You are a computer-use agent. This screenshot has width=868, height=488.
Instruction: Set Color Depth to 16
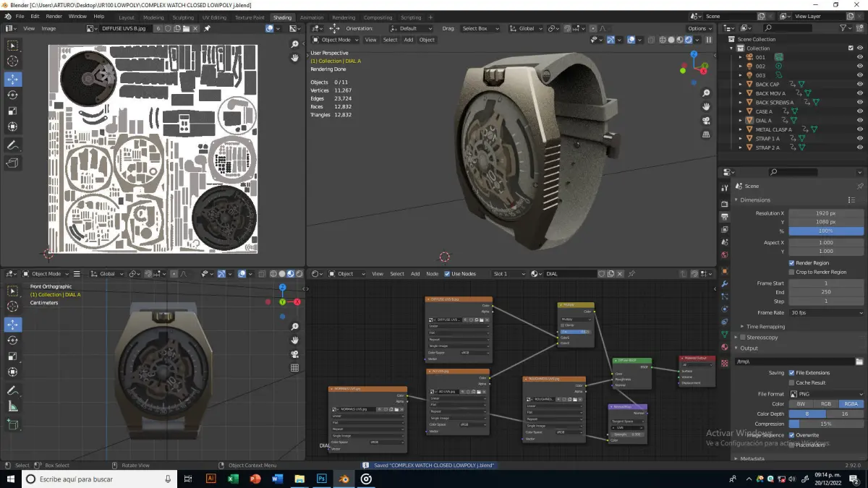click(845, 414)
